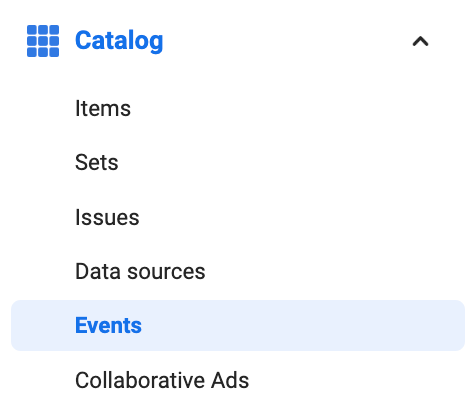Click the Data sources link

pos(140,271)
